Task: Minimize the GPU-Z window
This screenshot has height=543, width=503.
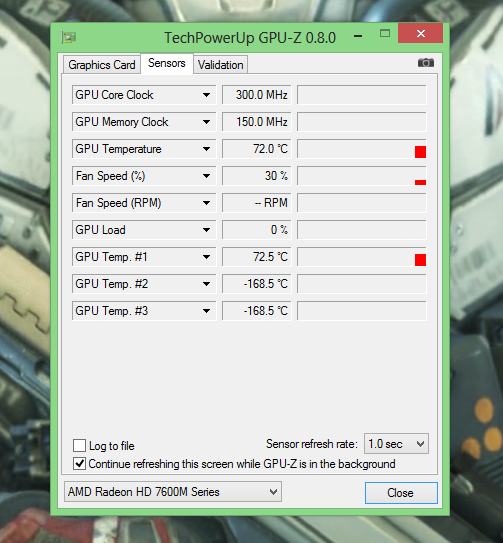Action: pyautogui.click(x=359, y=35)
